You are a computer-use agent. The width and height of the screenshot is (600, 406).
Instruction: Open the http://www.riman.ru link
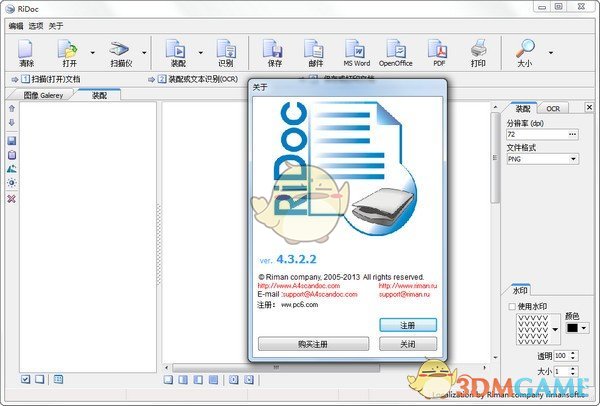pos(408,285)
